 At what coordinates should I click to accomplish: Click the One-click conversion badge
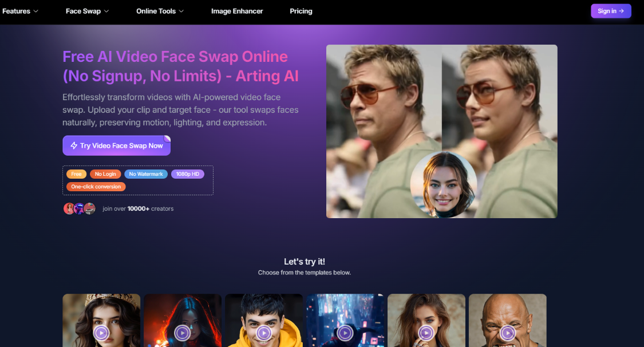96,187
